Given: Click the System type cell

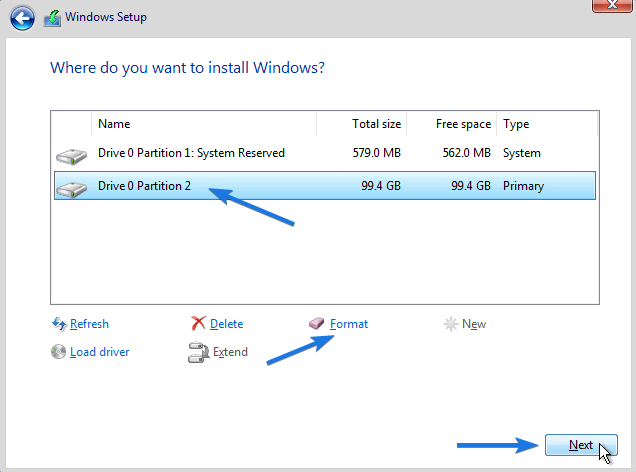Looking at the screenshot, I should pyautogui.click(x=522, y=153).
